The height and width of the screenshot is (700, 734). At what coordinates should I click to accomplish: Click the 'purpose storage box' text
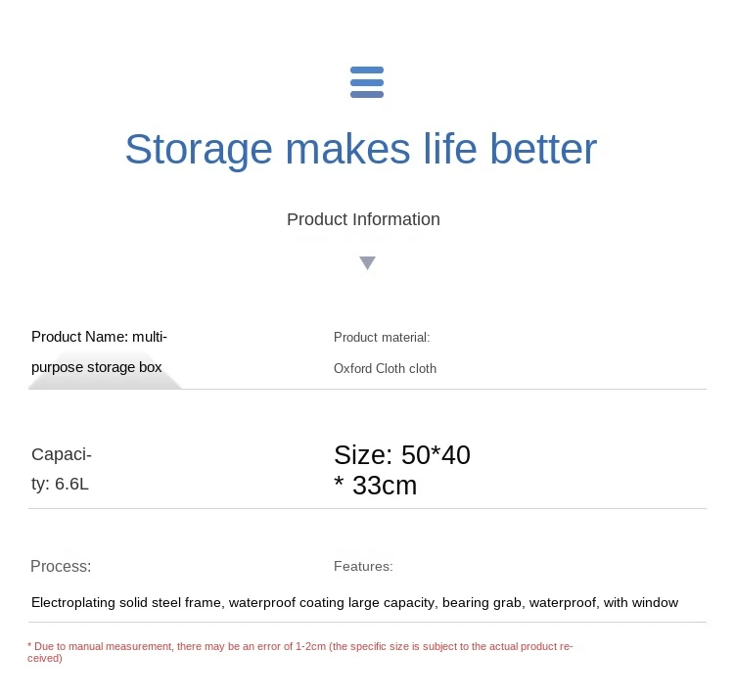pyautogui.click(x=96, y=367)
